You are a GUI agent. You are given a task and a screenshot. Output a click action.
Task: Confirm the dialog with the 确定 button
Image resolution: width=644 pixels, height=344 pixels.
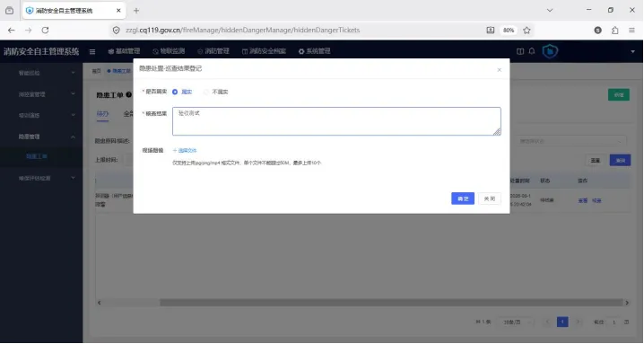[x=463, y=198]
